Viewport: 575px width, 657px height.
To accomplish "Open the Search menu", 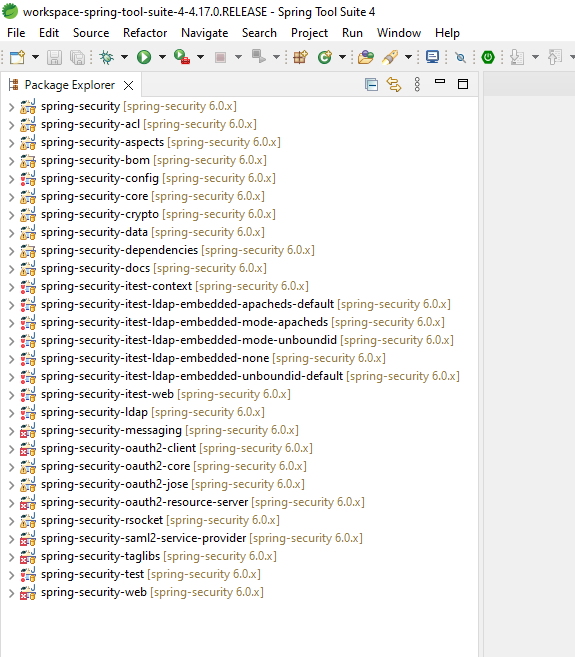I will click(x=259, y=33).
